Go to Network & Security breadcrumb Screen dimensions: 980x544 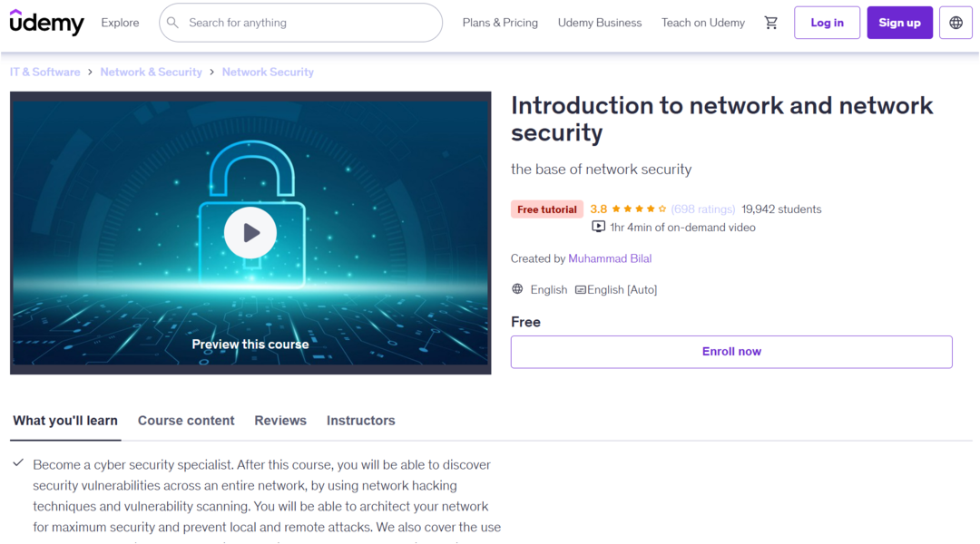(x=151, y=72)
